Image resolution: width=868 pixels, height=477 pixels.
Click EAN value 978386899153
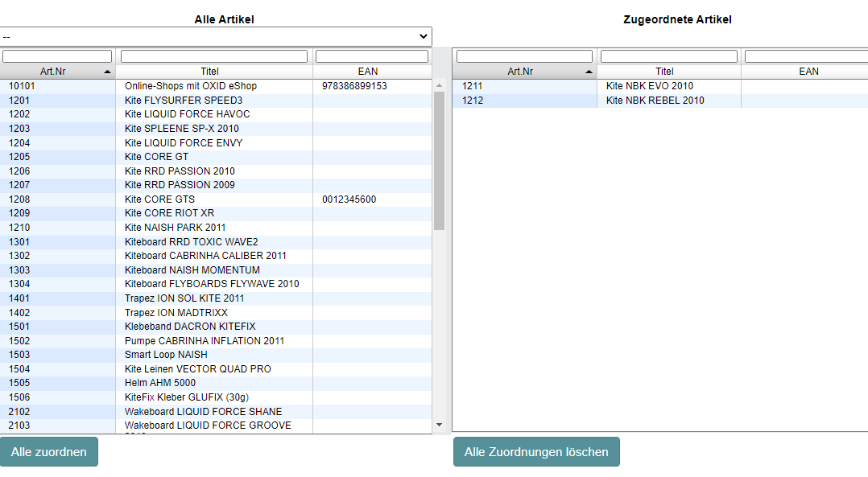tap(354, 86)
